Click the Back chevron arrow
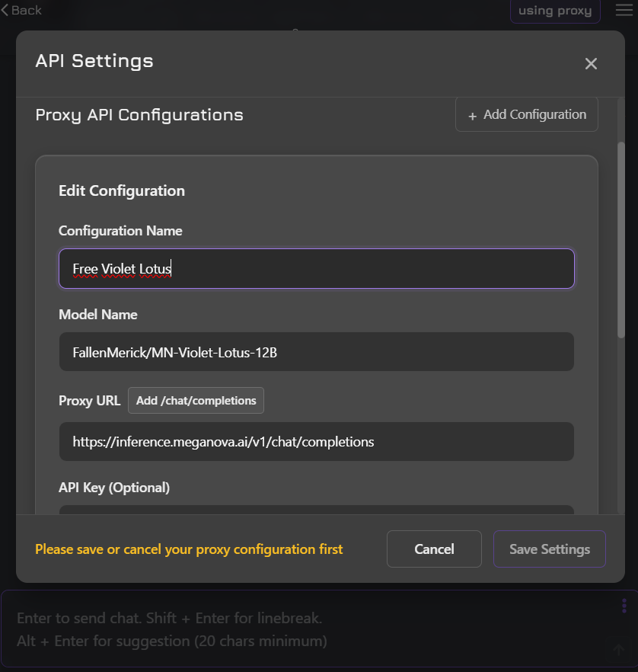Image resolution: width=638 pixels, height=672 pixels. tap(5, 10)
